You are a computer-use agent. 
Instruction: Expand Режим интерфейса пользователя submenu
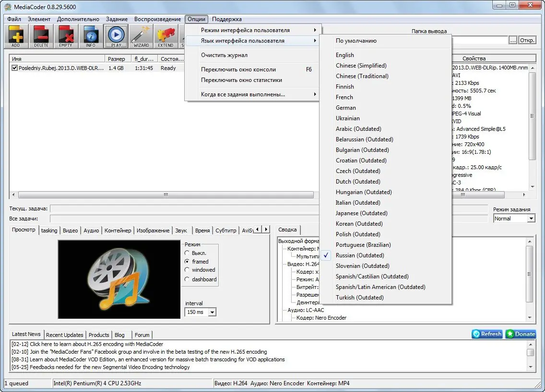tap(253, 30)
